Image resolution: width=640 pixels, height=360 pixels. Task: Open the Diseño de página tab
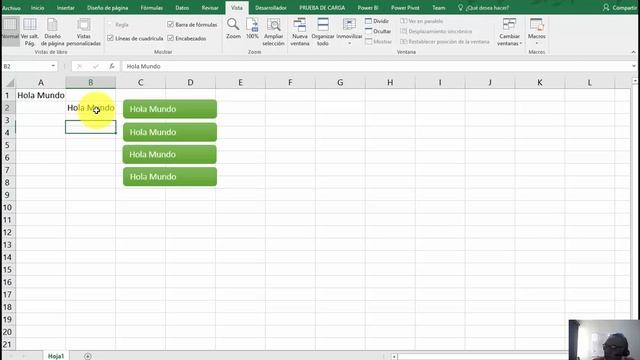[x=107, y=8]
